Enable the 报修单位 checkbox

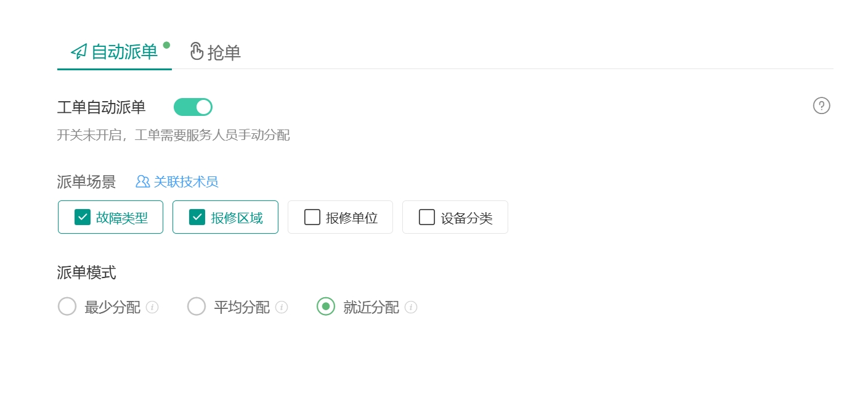point(312,217)
